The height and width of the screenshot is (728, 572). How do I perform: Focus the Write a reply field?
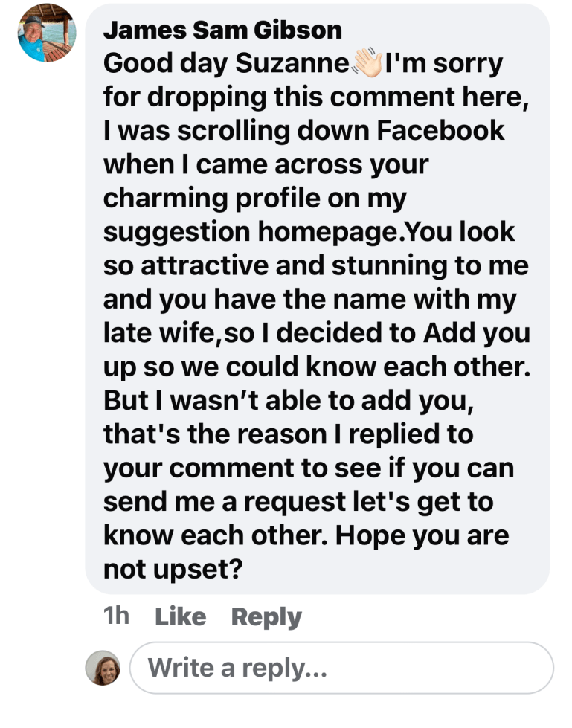341,668
